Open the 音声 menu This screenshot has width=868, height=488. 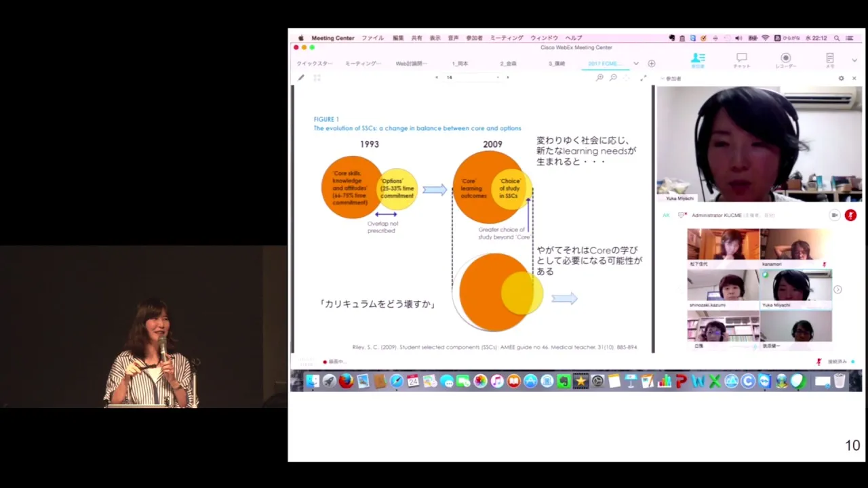[x=453, y=38]
